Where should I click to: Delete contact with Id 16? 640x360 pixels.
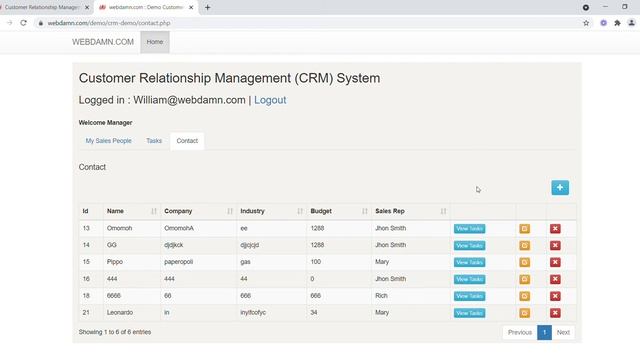[x=555, y=279]
